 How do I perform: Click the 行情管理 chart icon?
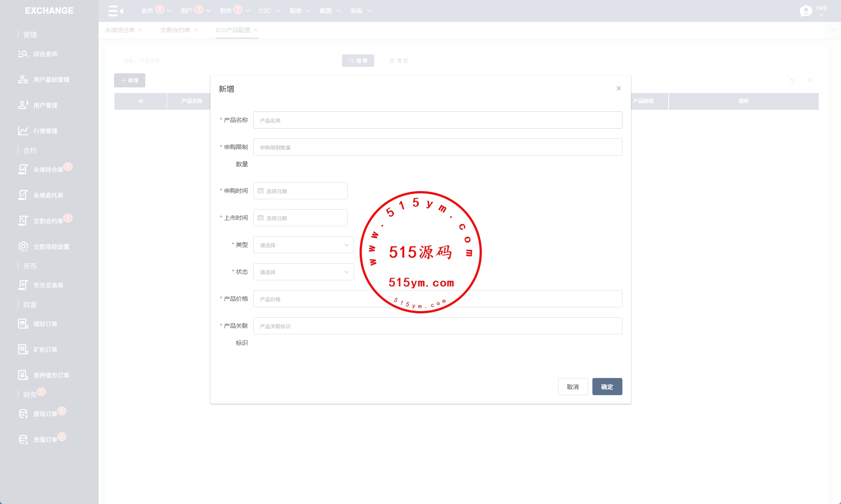pyautogui.click(x=23, y=131)
